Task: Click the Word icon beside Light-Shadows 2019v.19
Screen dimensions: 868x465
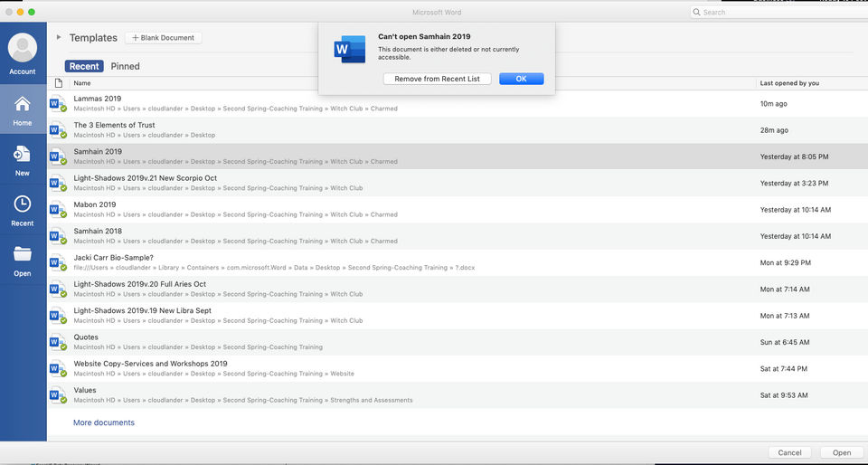Action: 58,316
